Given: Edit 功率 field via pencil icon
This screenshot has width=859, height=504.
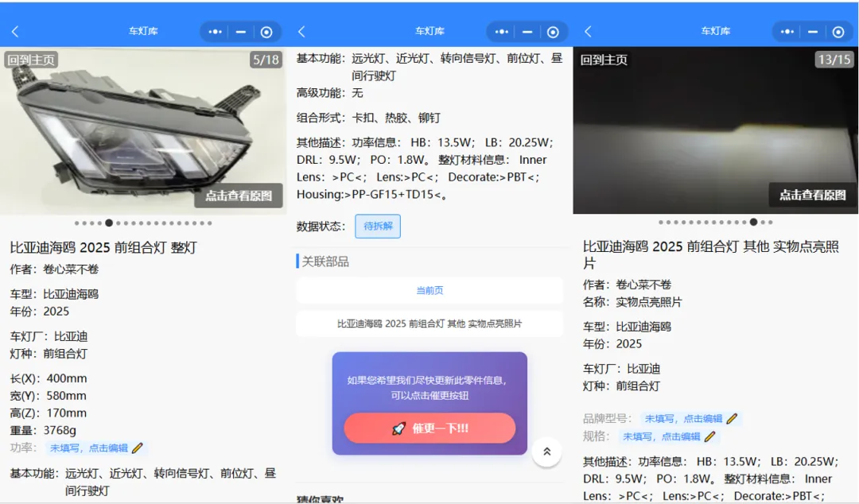Looking at the screenshot, I should tap(138, 448).
